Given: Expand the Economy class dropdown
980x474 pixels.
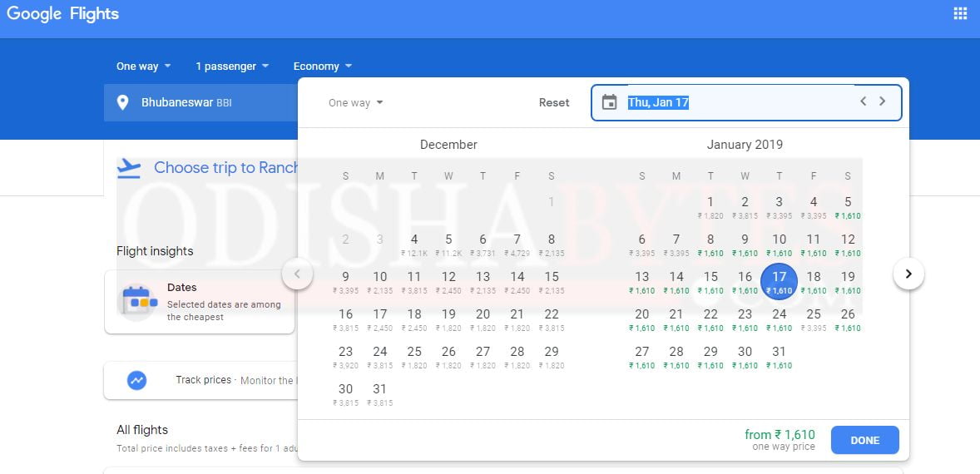Looking at the screenshot, I should point(322,66).
